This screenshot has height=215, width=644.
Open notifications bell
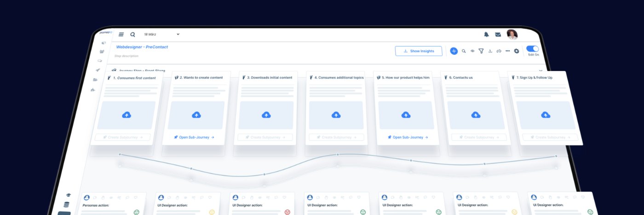click(x=486, y=35)
